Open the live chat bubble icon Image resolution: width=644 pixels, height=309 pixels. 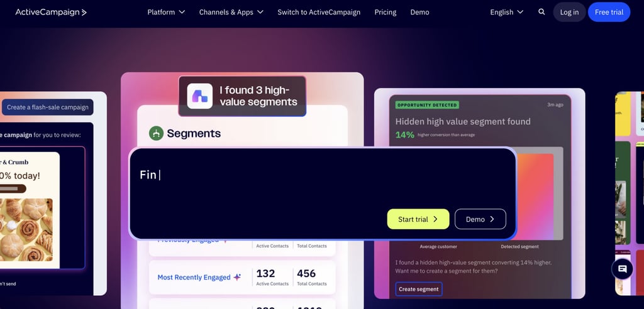[x=622, y=269]
